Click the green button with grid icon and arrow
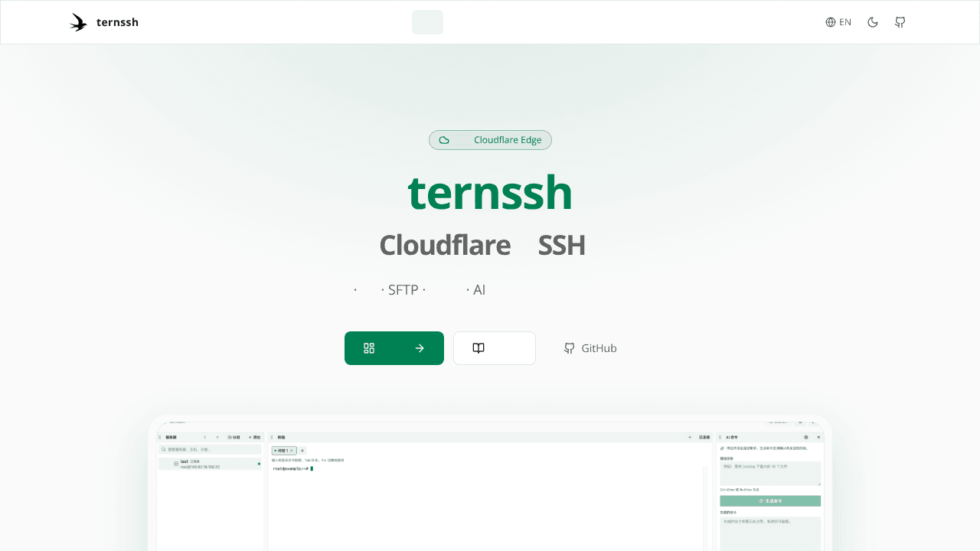This screenshot has height=551, width=980. [394, 348]
